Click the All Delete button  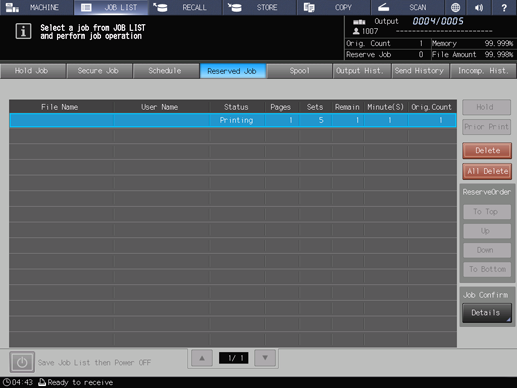click(x=487, y=171)
